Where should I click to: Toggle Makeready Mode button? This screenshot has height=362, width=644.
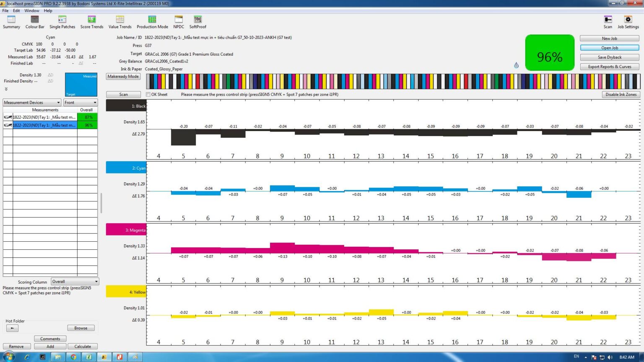point(123,76)
